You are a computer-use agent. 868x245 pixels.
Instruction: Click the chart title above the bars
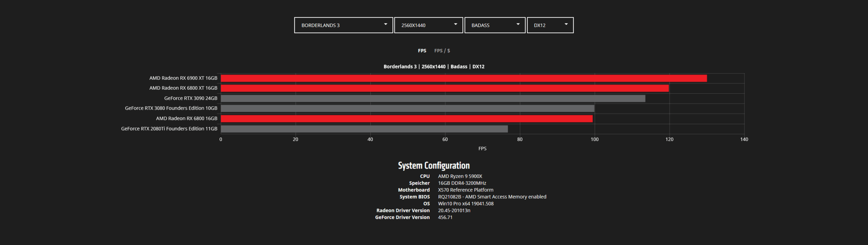[x=434, y=67]
